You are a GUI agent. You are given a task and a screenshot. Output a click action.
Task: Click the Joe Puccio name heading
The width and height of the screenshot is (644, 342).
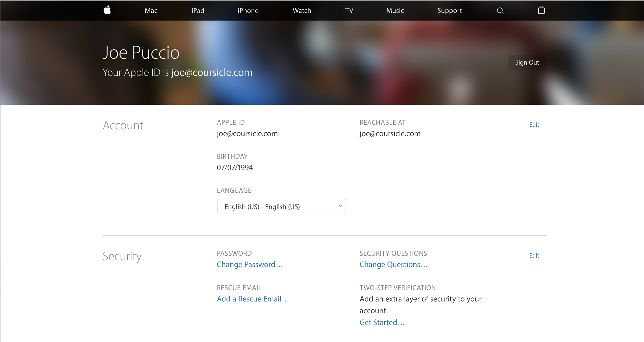coord(141,53)
